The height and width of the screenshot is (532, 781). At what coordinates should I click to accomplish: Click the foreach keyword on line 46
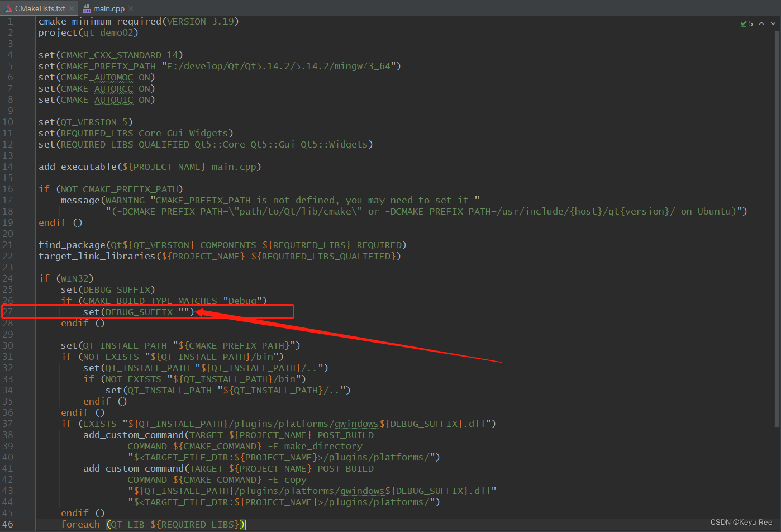click(x=80, y=524)
